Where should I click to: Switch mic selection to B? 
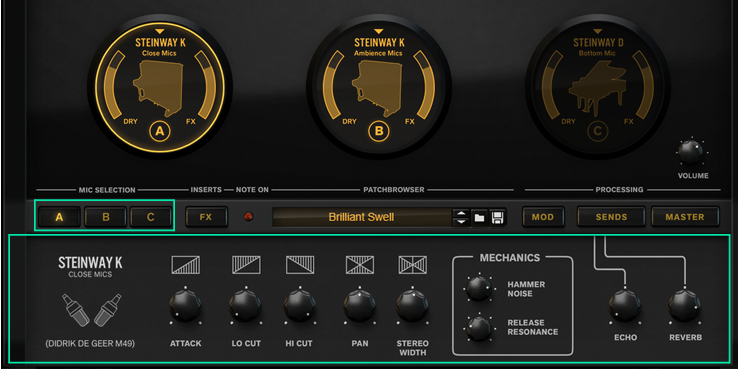tap(106, 217)
